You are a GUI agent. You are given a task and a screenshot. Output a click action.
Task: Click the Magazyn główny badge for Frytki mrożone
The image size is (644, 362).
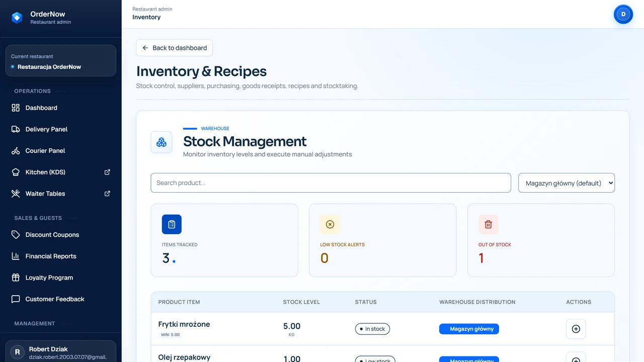pos(469,329)
